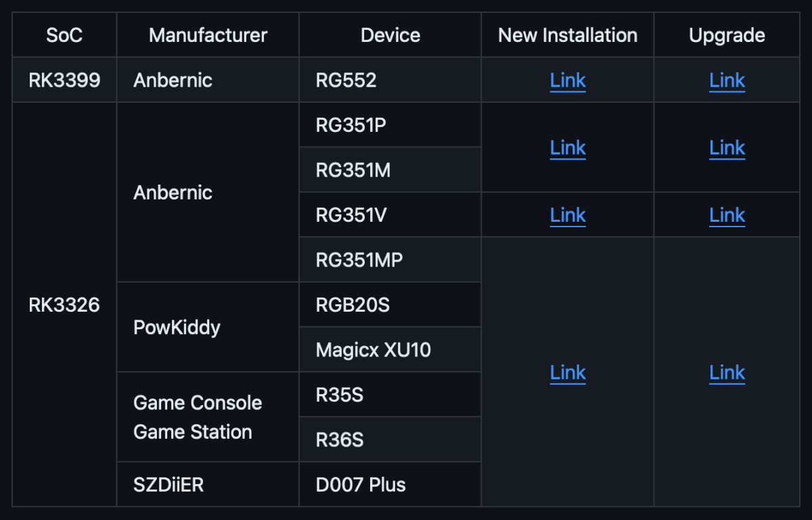Image resolution: width=812 pixels, height=520 pixels.
Task: Open the New Installation link for RG351P
Action: click(x=568, y=147)
